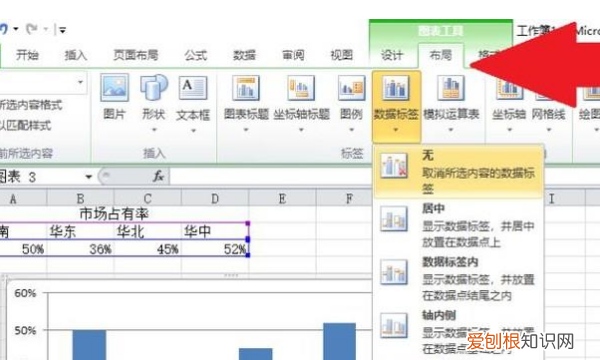Switch to the Formulas (公式) tab
The width and height of the screenshot is (600, 360).
pos(196,55)
